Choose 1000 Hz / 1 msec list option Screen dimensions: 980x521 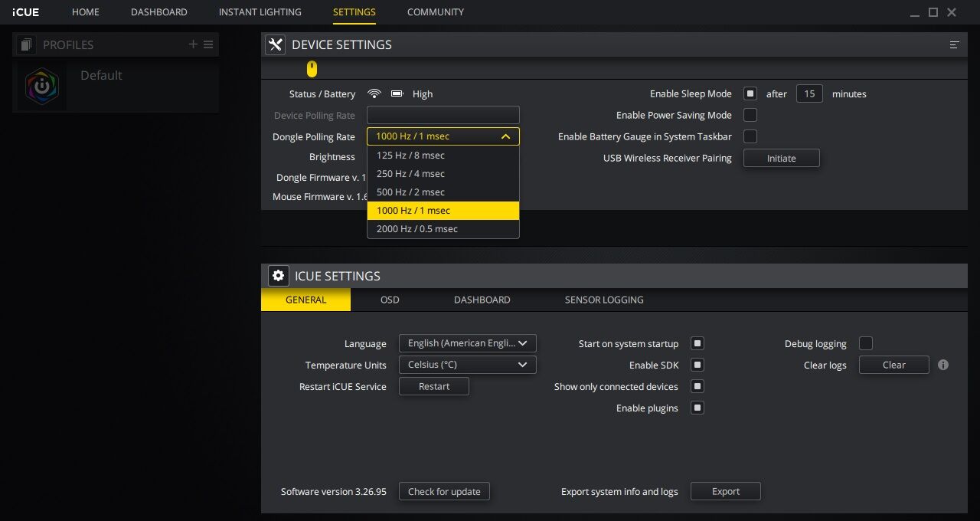coord(443,210)
